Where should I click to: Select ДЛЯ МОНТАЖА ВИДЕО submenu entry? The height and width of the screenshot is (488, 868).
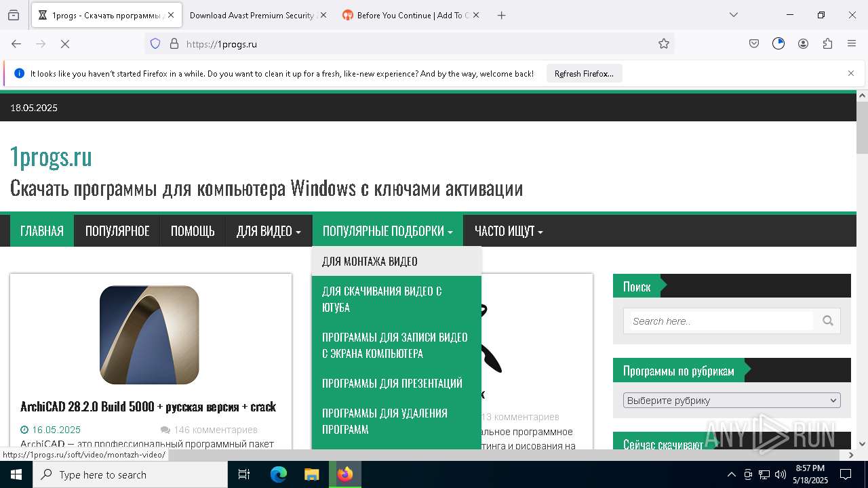point(397,261)
